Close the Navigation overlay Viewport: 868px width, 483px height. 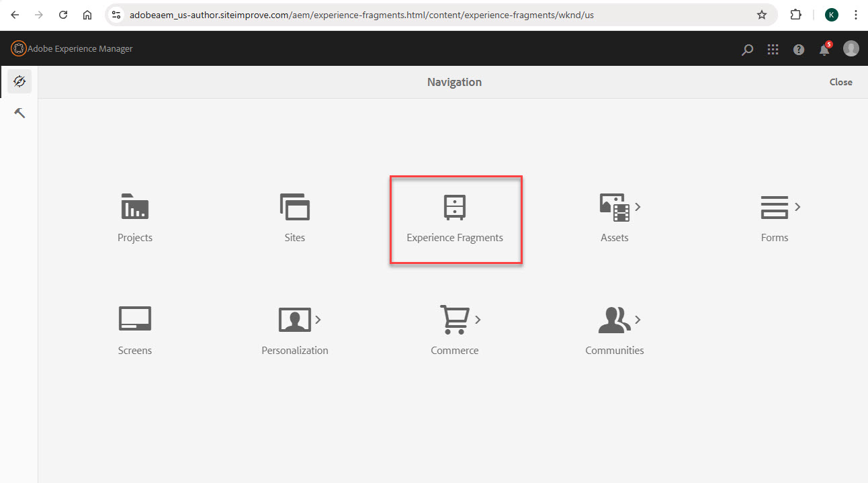pos(840,81)
